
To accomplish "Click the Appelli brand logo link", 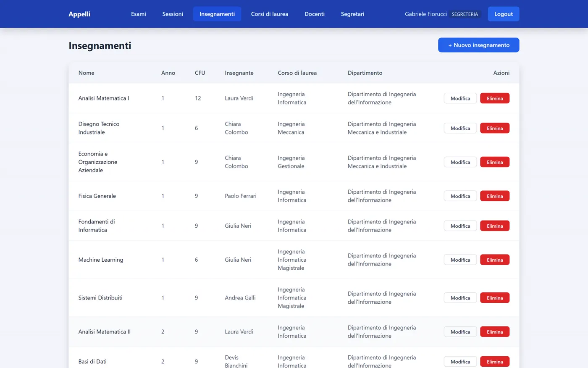I will 79,14.
